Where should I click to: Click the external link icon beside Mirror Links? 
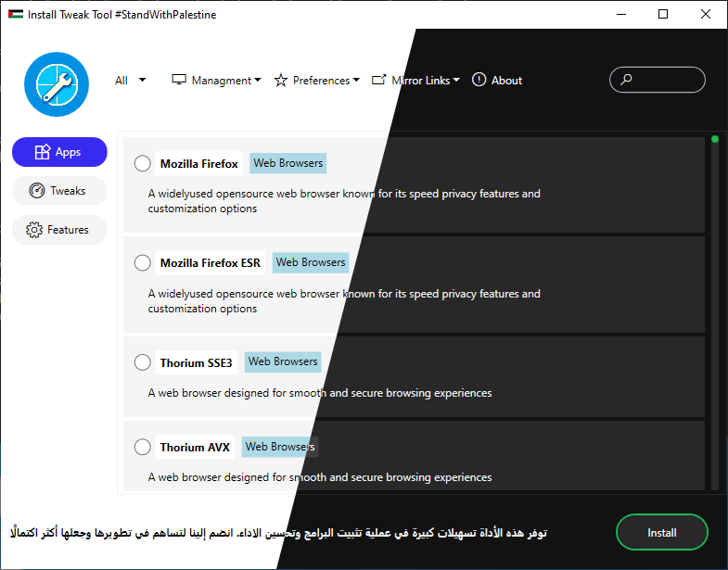(379, 80)
